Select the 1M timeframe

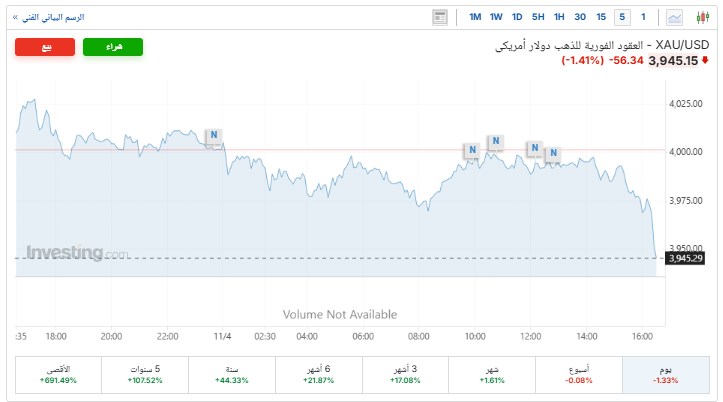[x=475, y=17]
